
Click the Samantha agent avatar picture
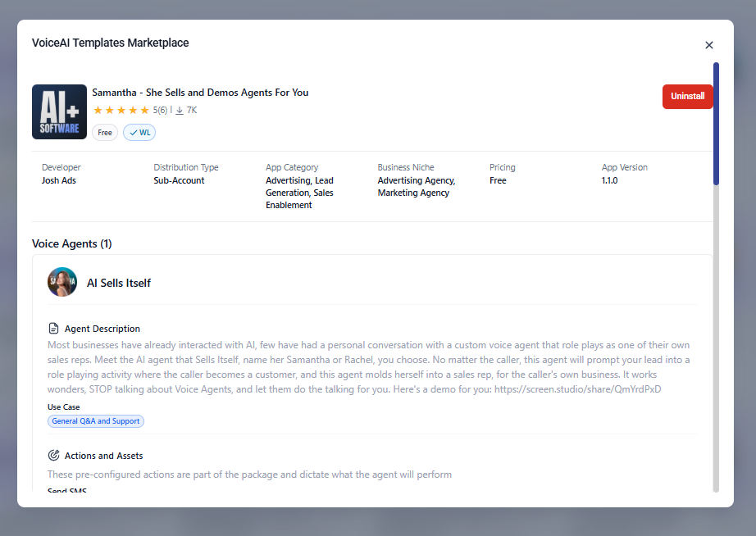(x=62, y=282)
